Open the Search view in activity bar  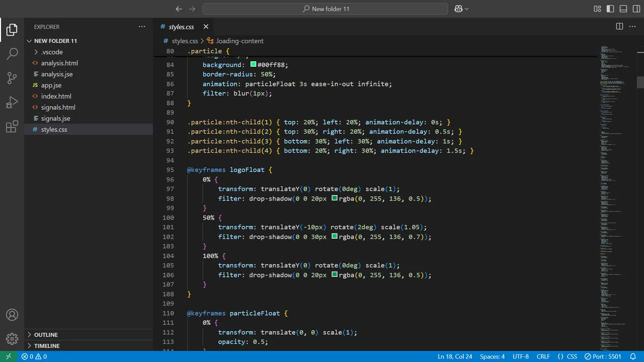coord(12,54)
